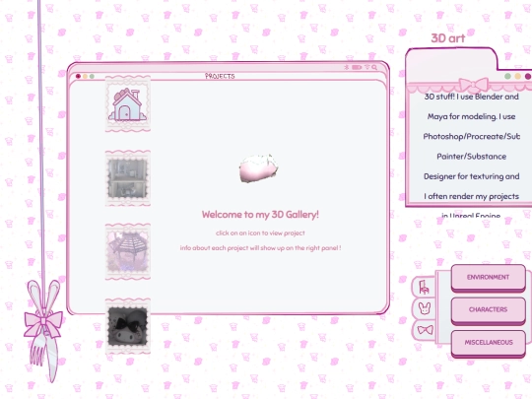Click the 'Painter/Substance' text line

click(x=471, y=157)
